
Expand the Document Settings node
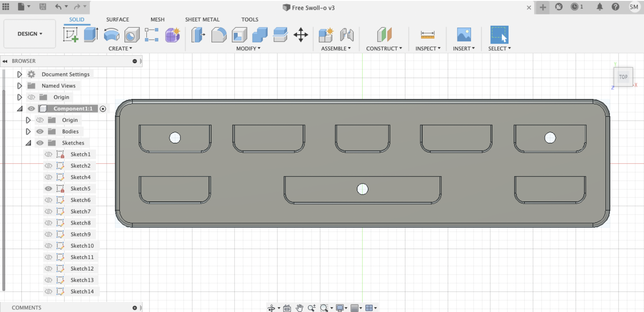point(20,74)
